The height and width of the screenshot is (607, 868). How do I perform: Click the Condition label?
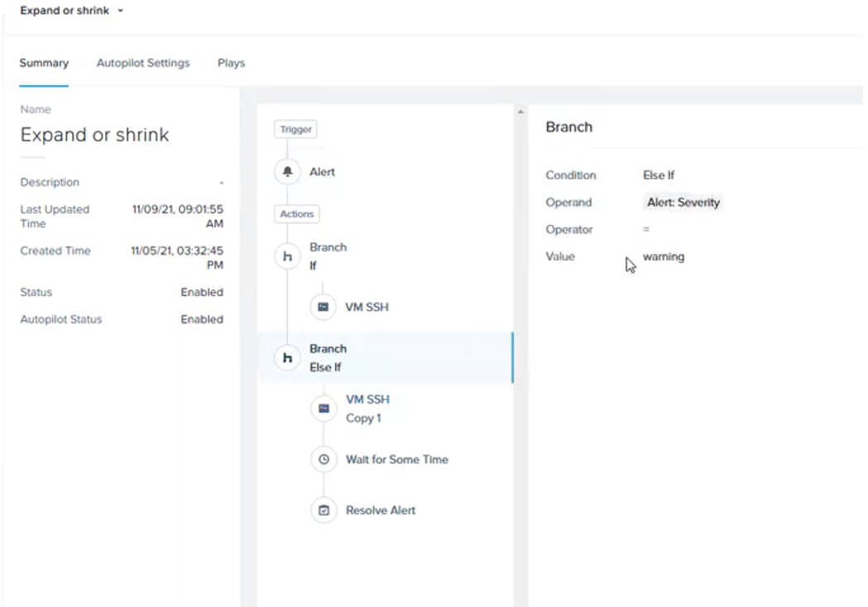571,175
